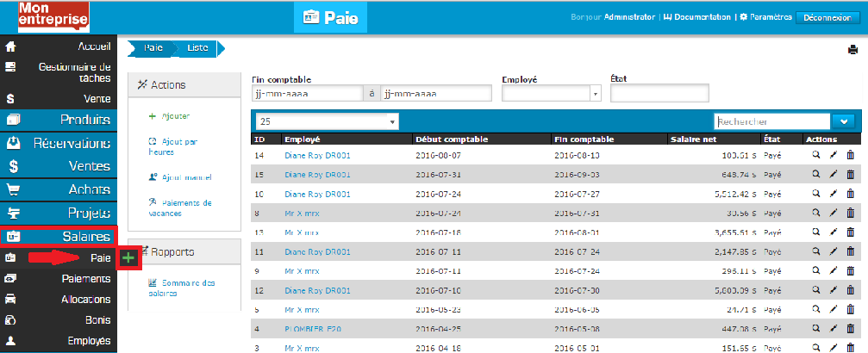Click the green plus icon beside Paie
This screenshot has width=868, height=353.
(x=128, y=258)
